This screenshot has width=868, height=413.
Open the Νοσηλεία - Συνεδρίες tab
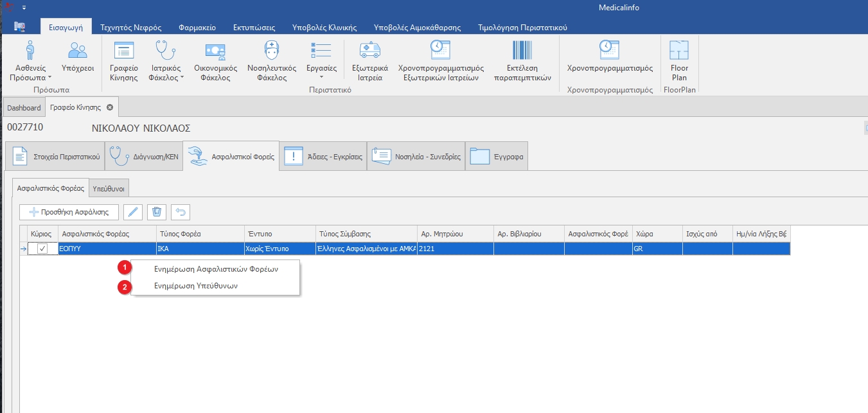point(416,157)
